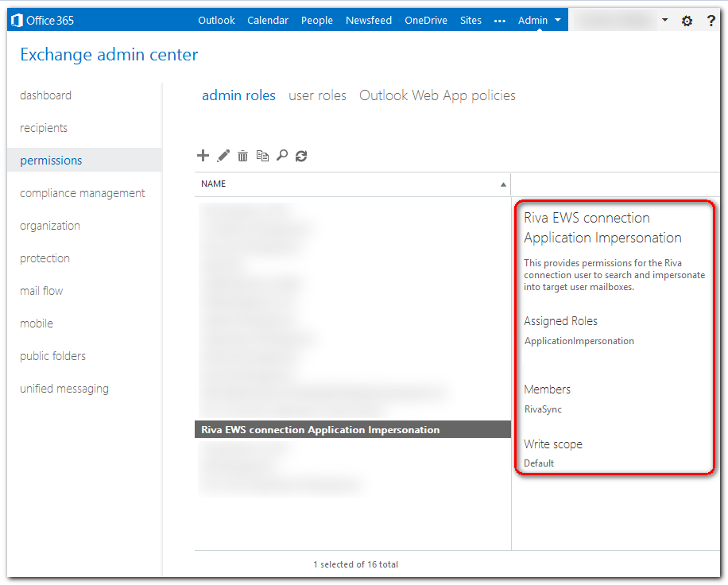
Task: Go to Outlook in the top bar
Action: tap(216, 21)
